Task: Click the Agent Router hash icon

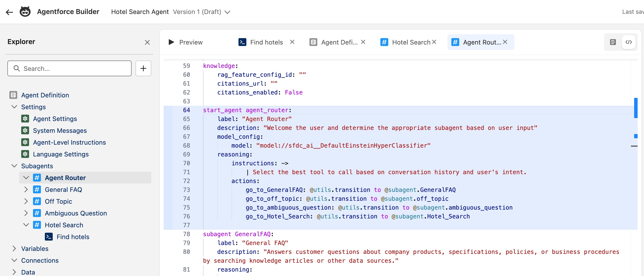Action: (x=37, y=178)
